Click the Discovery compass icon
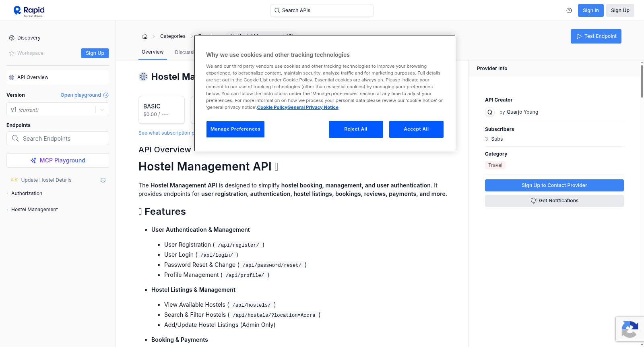Screen dimensions: 644x347 [12, 38]
